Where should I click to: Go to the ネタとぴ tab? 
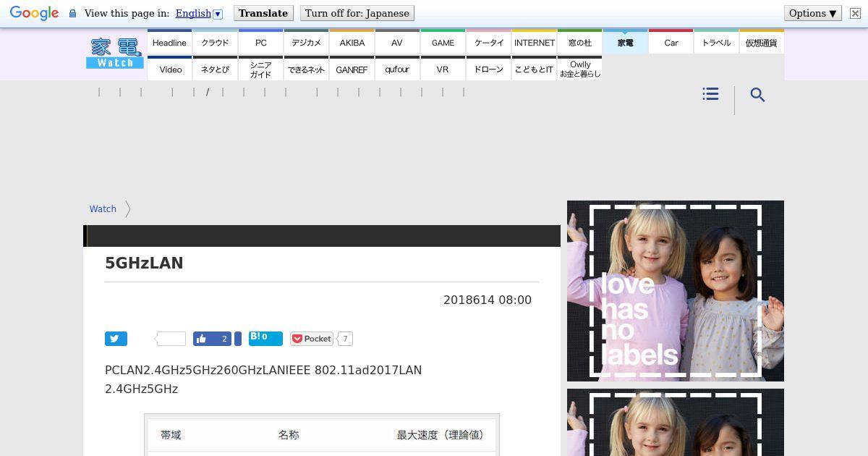click(215, 69)
